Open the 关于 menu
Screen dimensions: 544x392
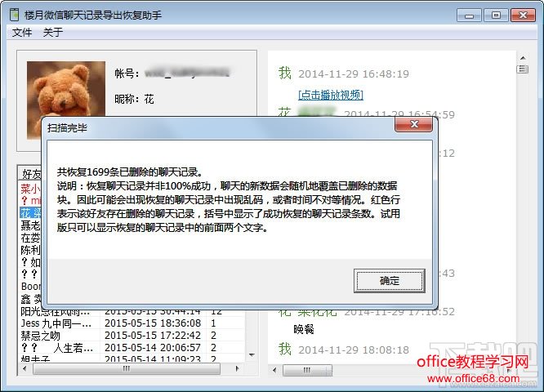pyautogui.click(x=53, y=33)
